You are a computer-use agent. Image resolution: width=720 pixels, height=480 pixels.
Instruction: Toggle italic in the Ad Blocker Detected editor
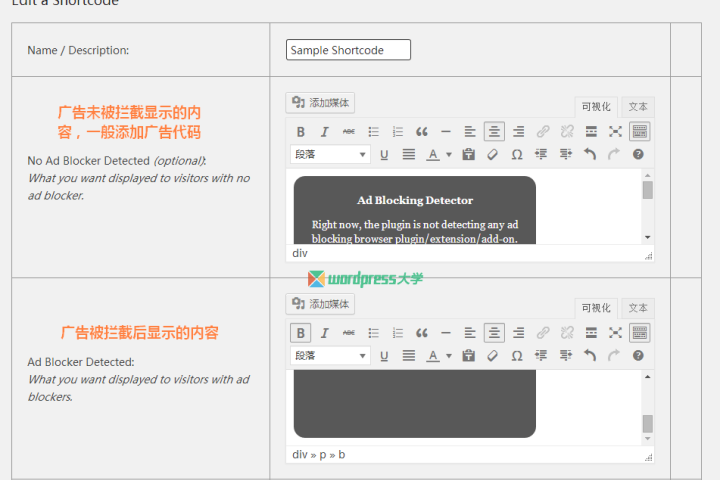tap(325, 333)
